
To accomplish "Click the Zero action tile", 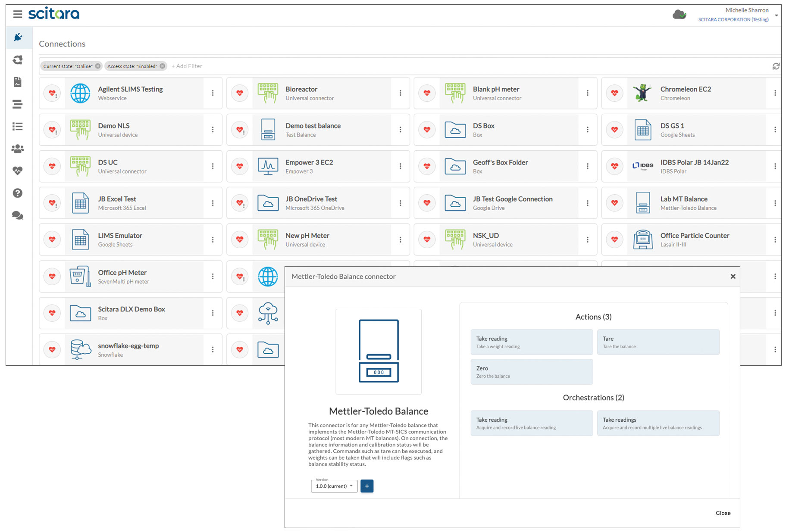I will (x=532, y=372).
